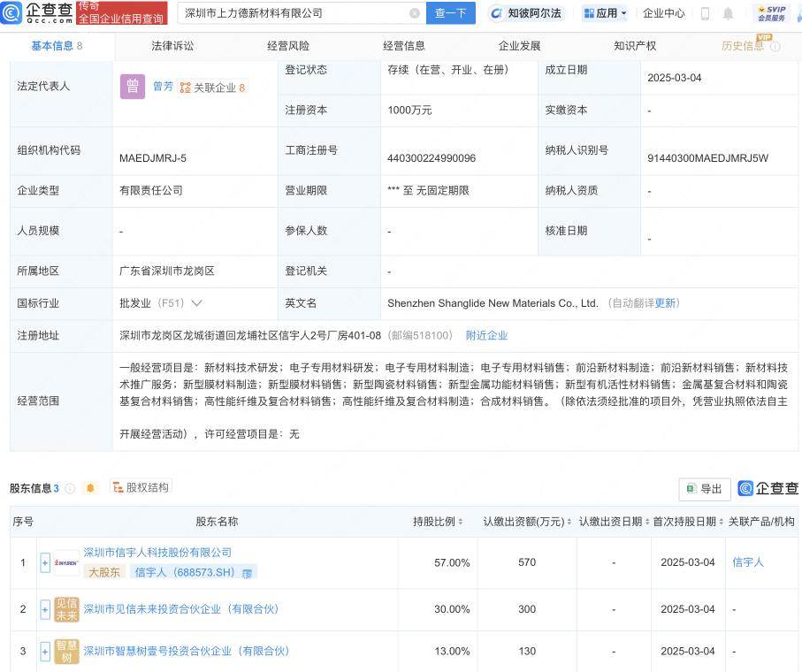Open the 股权结构 chart button
This screenshot has height=672, width=802.
(141, 487)
